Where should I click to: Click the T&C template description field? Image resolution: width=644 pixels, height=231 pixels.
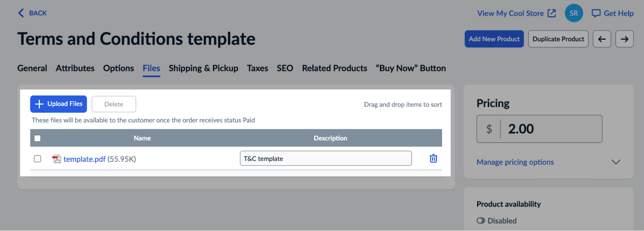[325, 158]
